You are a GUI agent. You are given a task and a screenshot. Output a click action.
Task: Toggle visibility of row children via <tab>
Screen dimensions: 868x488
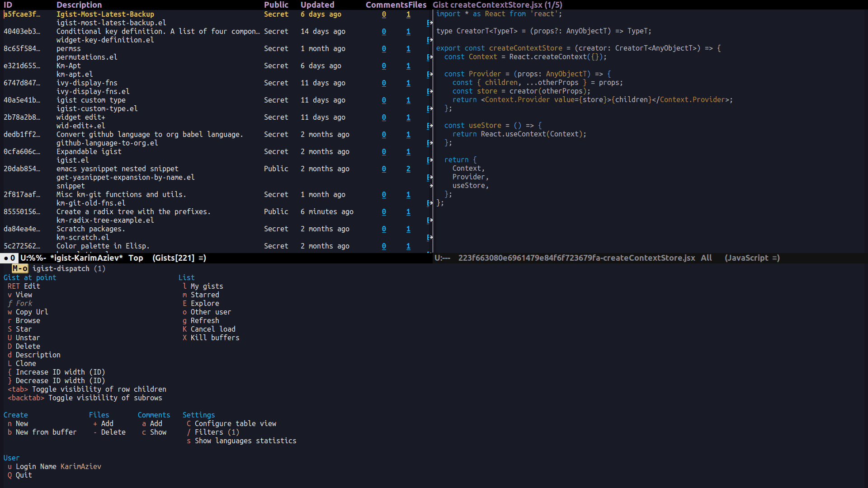(87, 389)
